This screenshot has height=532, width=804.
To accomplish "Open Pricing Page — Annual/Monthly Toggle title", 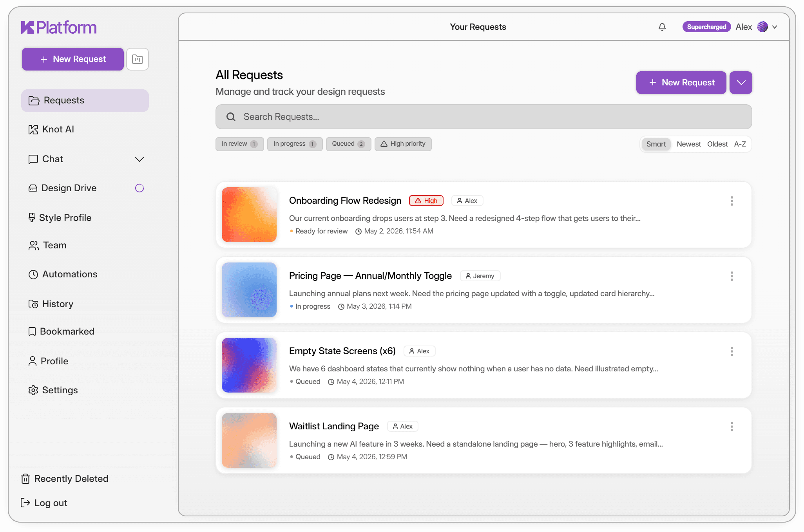I will [x=370, y=276].
